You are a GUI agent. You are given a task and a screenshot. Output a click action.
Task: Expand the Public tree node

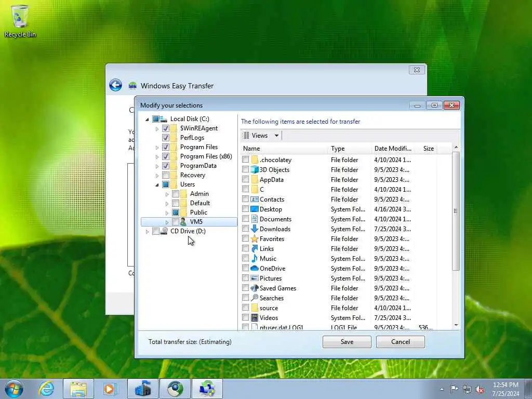click(167, 213)
